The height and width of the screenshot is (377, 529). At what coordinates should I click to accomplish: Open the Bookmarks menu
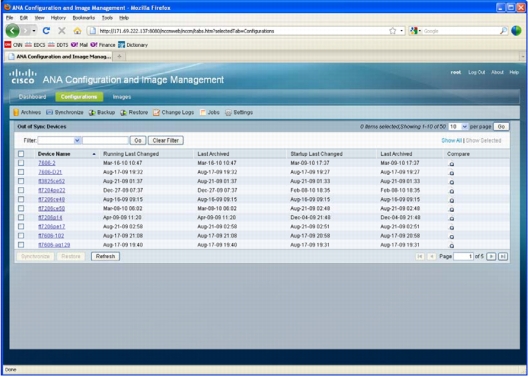pos(84,18)
